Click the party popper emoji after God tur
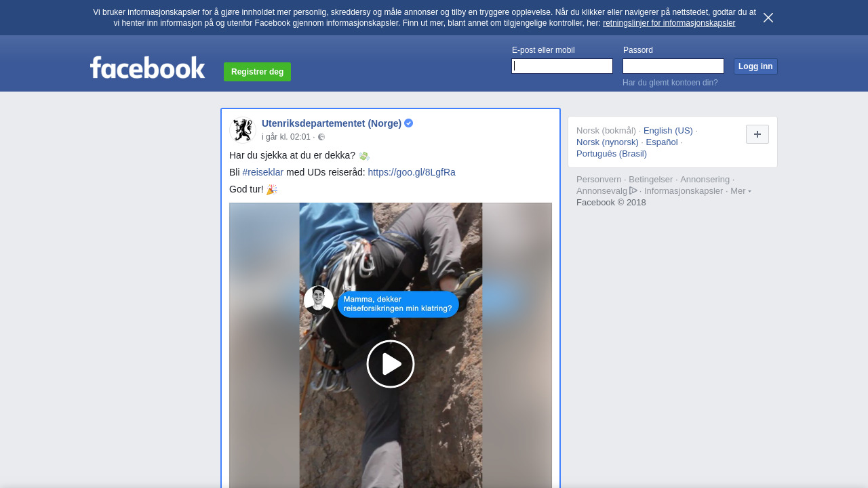The height and width of the screenshot is (488, 868). pyautogui.click(x=272, y=190)
